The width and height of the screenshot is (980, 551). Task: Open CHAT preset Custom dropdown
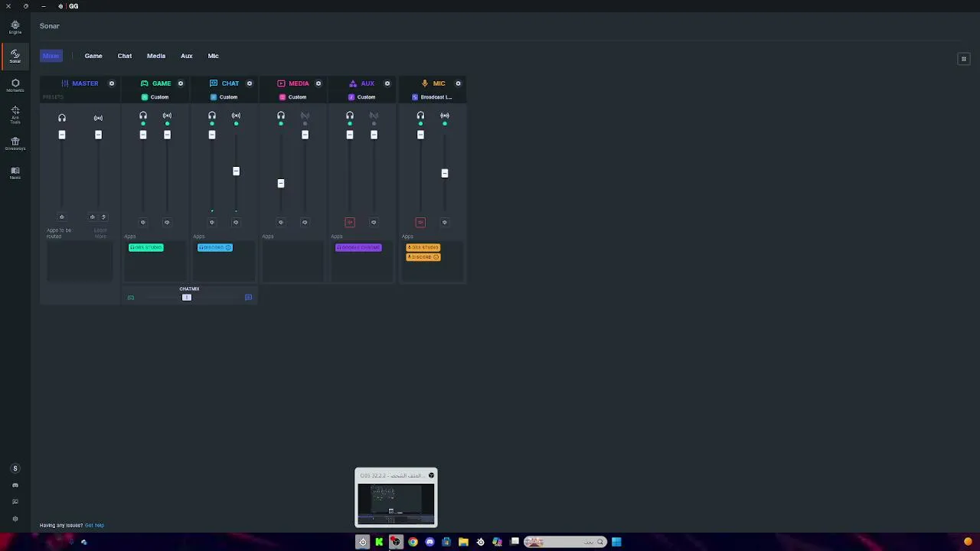tap(224, 97)
